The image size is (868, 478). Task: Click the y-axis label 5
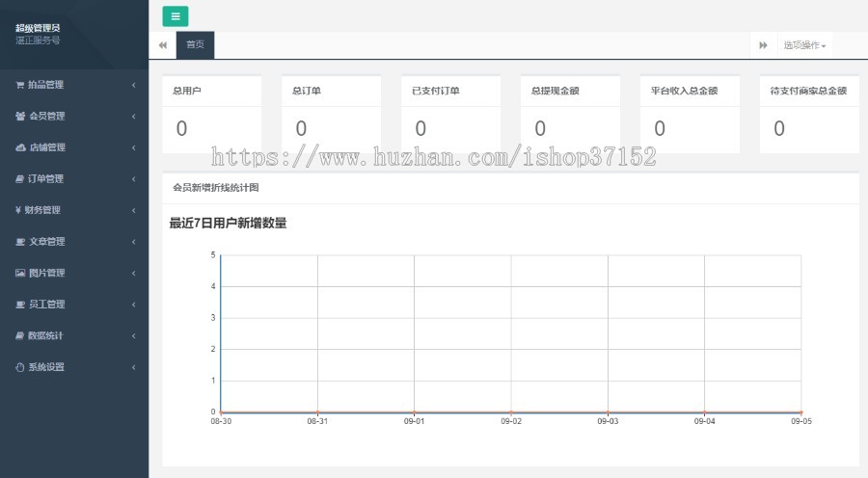coord(213,255)
